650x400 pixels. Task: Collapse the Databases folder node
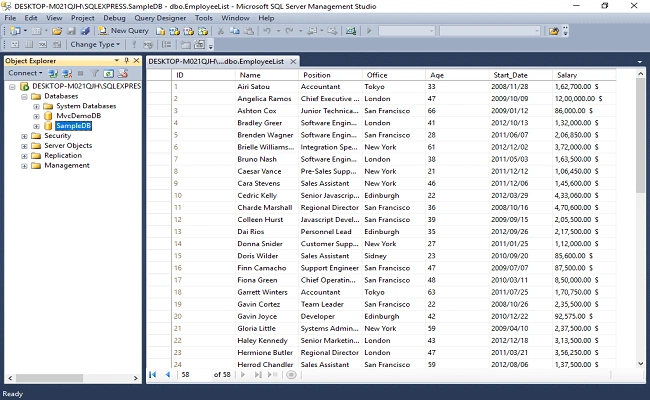click(x=24, y=96)
